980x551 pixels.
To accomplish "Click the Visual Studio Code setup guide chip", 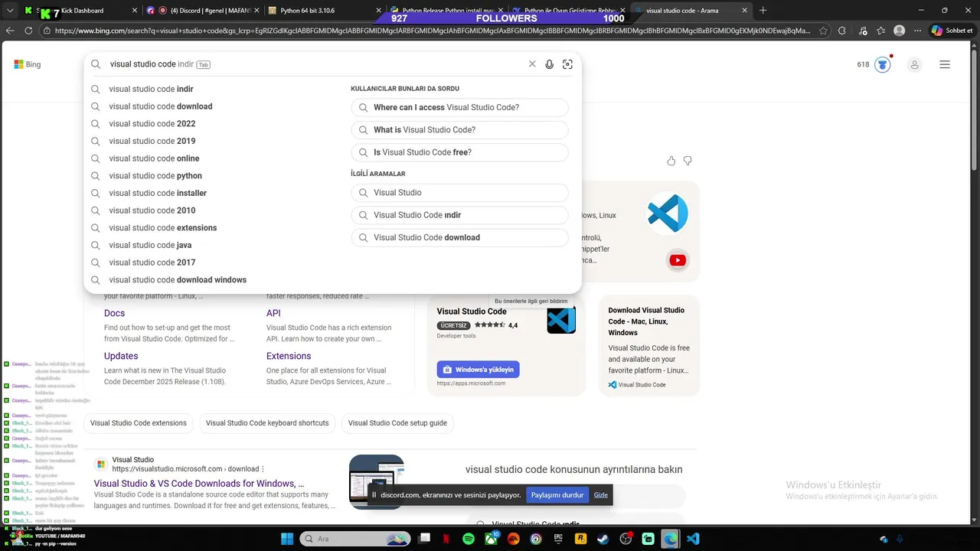I will click(397, 423).
